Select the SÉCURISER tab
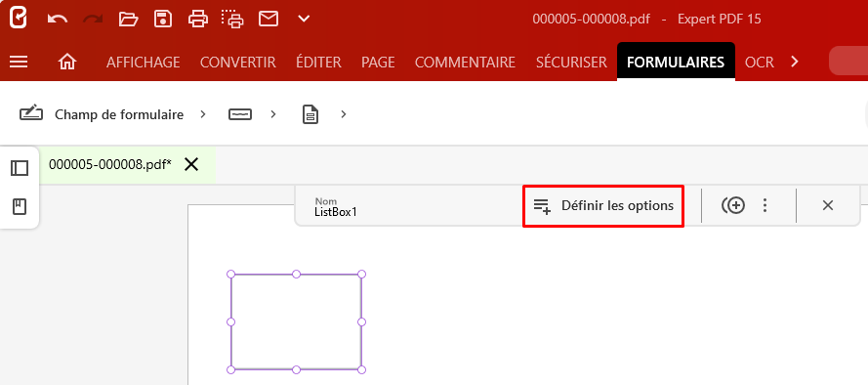The height and width of the screenshot is (385, 868). pyautogui.click(x=571, y=62)
